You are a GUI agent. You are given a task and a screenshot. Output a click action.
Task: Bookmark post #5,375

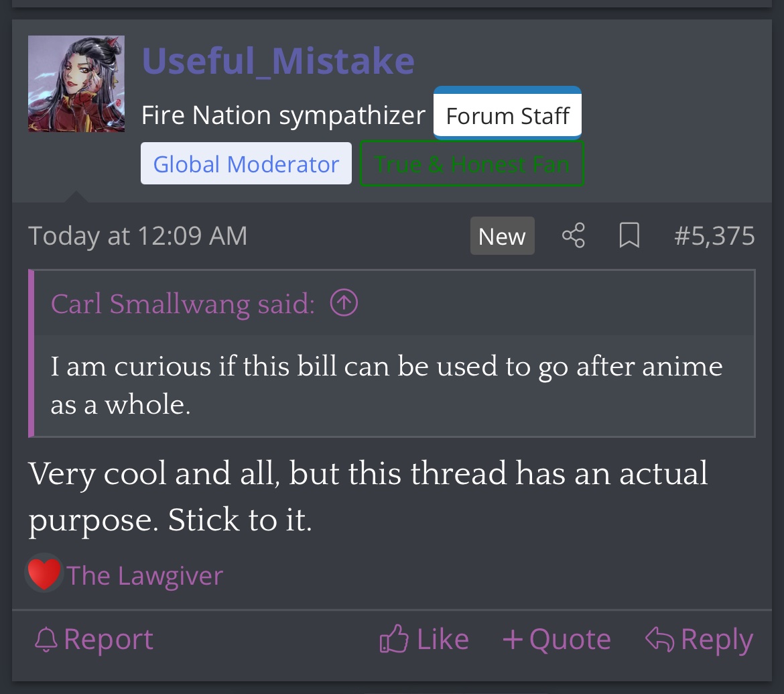pyautogui.click(x=629, y=236)
